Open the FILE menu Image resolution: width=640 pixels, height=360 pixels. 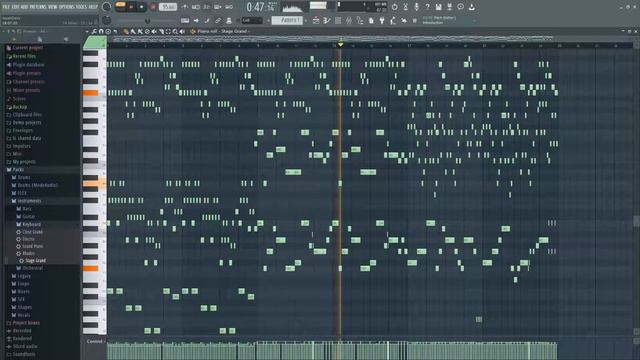tap(7, 7)
